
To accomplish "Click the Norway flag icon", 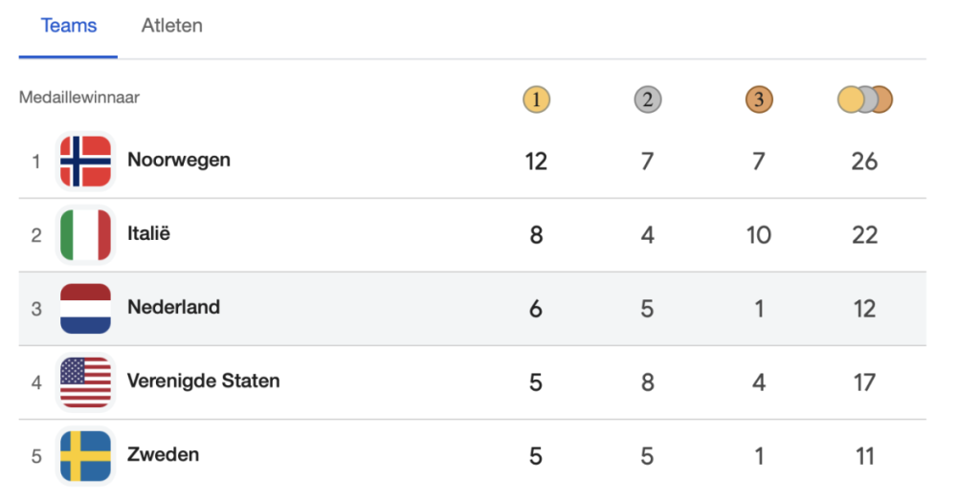I will 85,161.
